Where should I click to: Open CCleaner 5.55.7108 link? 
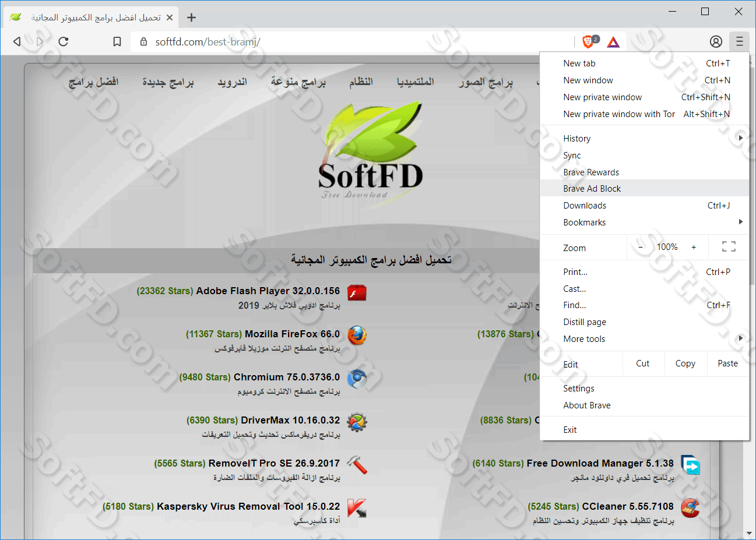coord(628,506)
